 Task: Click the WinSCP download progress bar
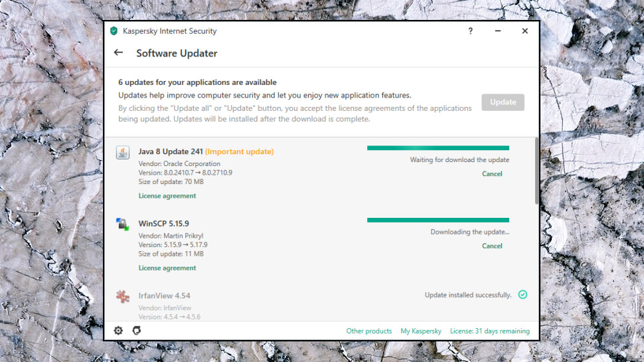(x=438, y=220)
